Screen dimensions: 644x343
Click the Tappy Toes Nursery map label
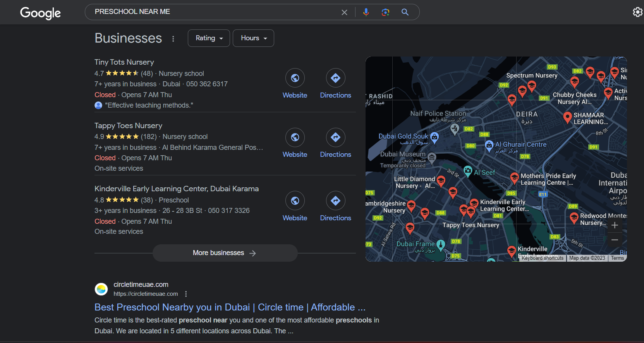(471, 225)
